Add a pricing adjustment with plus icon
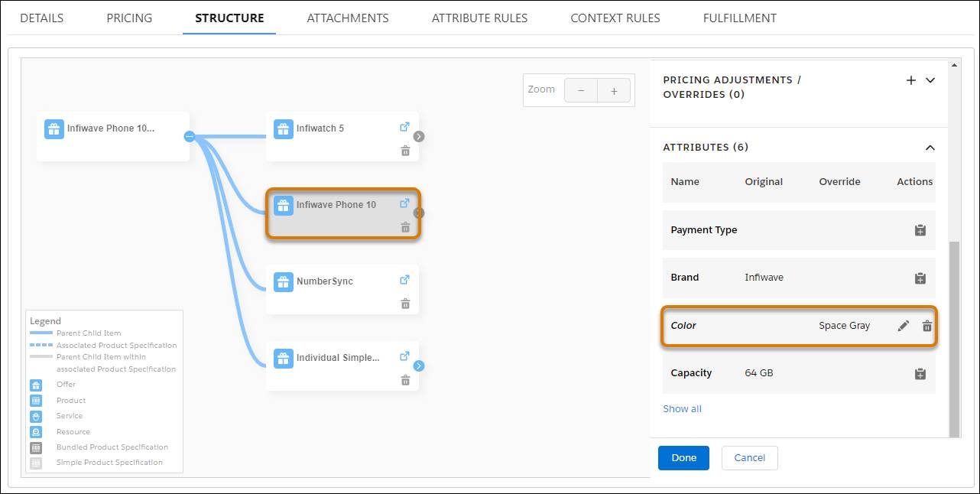This screenshot has width=980, height=494. (x=910, y=80)
